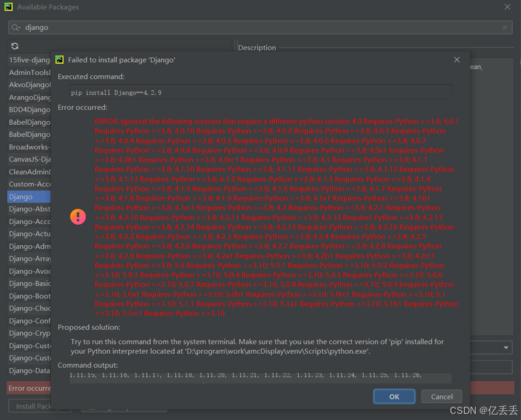Viewport: 521px width, 420px height.
Task: Select the Django-Abst package row
Action: pos(30,209)
